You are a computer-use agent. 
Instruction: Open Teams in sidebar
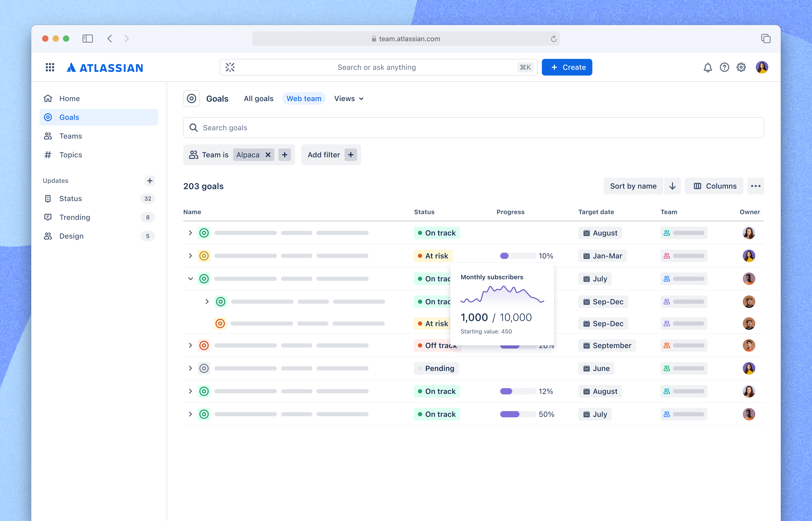click(x=99, y=136)
